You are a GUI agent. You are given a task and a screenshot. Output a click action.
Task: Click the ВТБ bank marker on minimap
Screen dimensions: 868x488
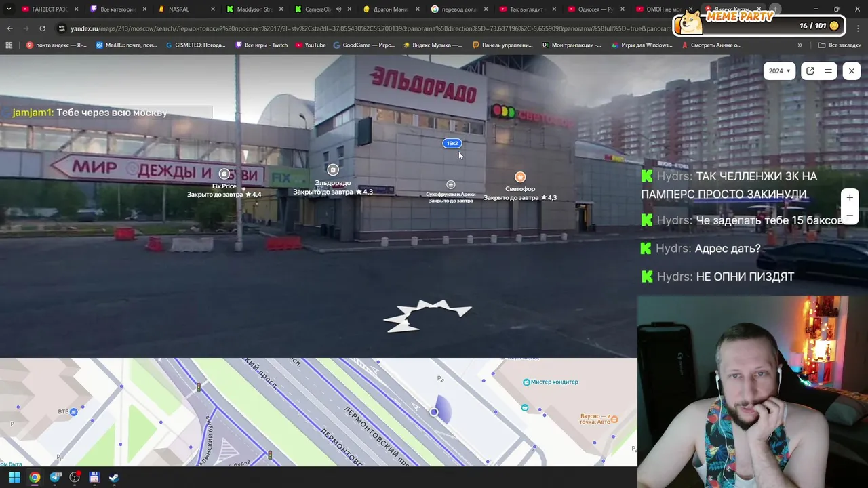68,411
